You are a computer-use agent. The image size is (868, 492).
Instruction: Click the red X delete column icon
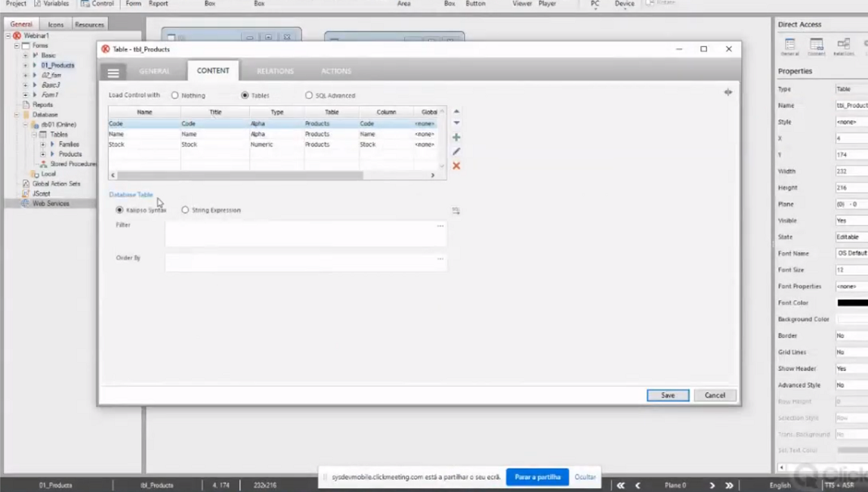(456, 166)
